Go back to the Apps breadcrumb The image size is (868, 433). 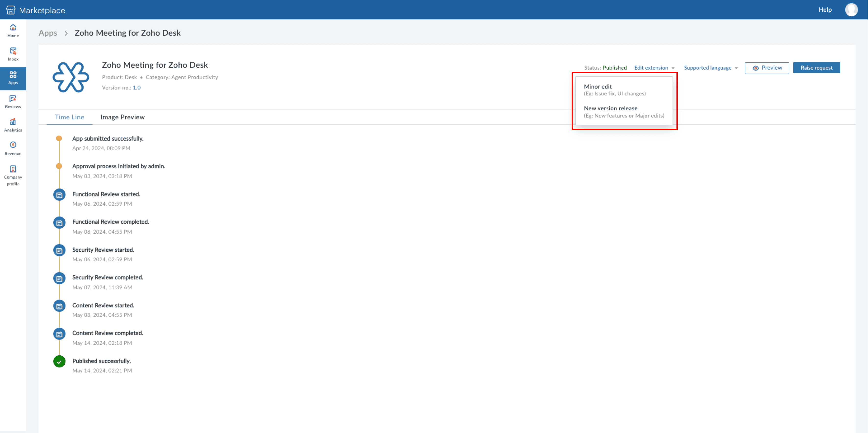(48, 33)
